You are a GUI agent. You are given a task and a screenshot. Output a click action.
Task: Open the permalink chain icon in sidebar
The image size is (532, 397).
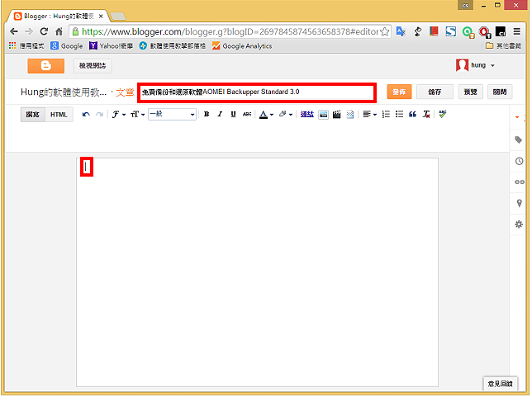[x=520, y=182]
